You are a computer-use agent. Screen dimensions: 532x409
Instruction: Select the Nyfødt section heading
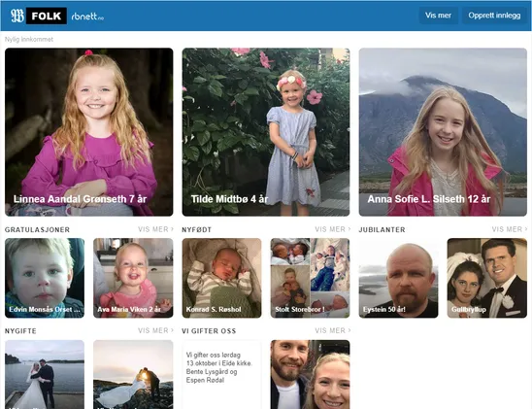click(196, 230)
